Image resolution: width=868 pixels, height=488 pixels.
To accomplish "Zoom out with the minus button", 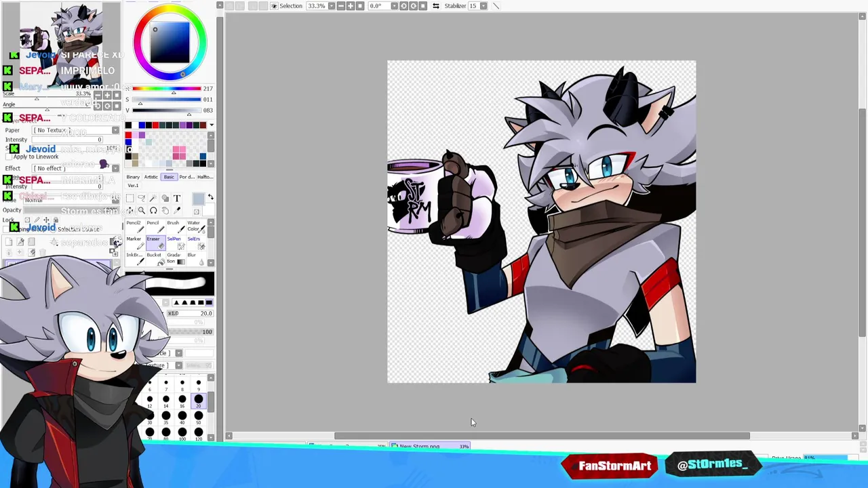I will (341, 5).
